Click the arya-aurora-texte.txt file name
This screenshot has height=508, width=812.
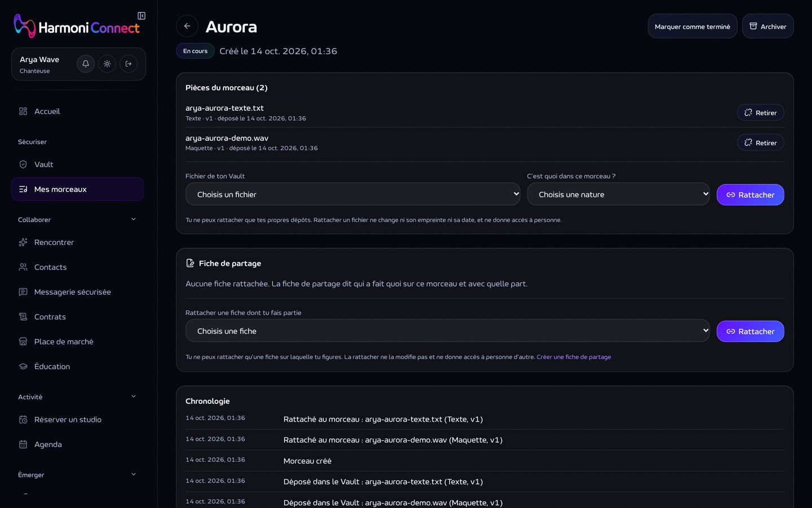click(x=224, y=108)
